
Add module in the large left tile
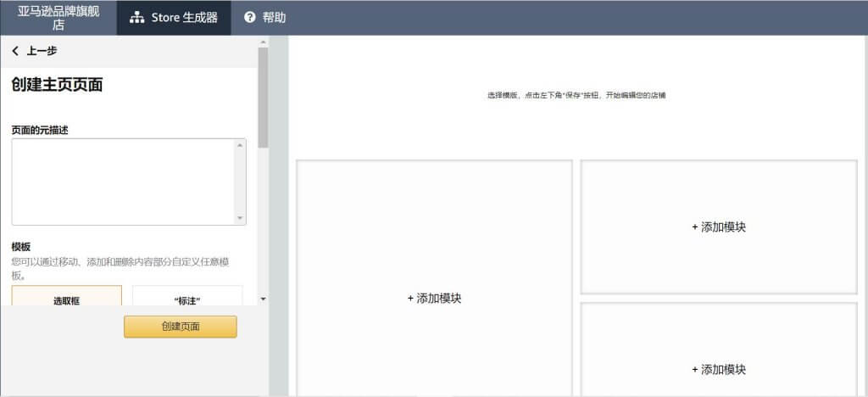pos(434,299)
